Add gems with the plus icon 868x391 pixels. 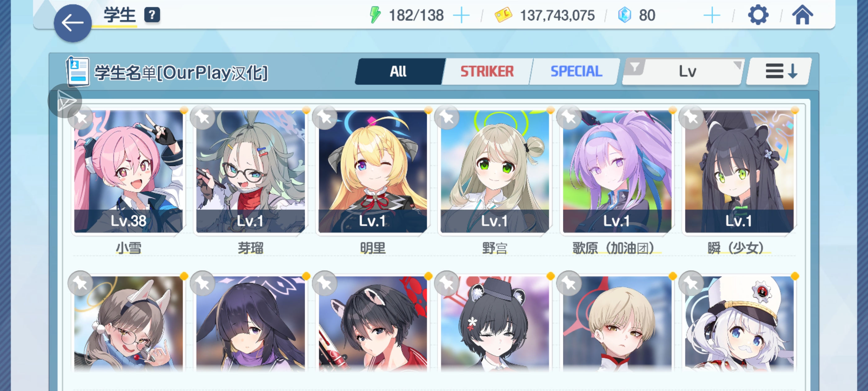712,16
